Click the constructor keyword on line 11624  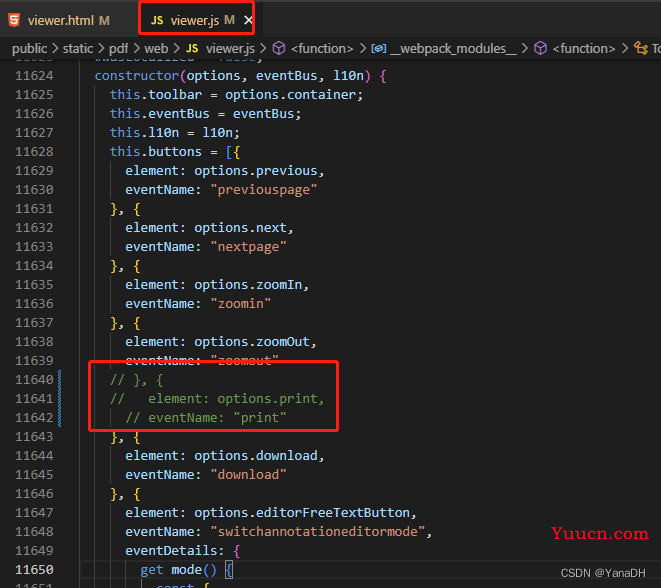pos(137,76)
